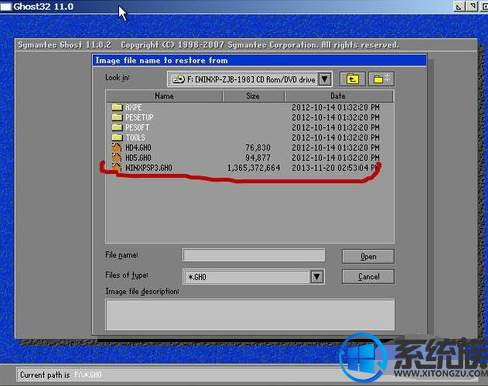Select the HD4.GHO image file icon
488x386 pixels.
pyautogui.click(x=117, y=147)
